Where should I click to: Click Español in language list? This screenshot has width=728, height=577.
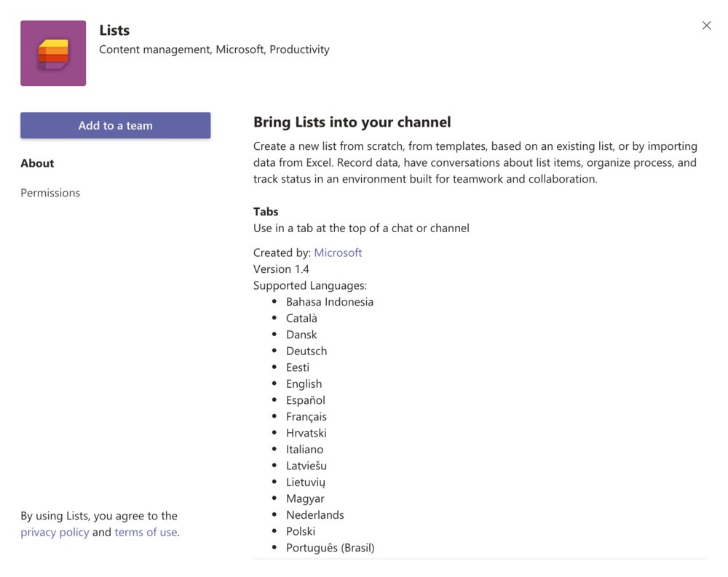pyautogui.click(x=306, y=400)
